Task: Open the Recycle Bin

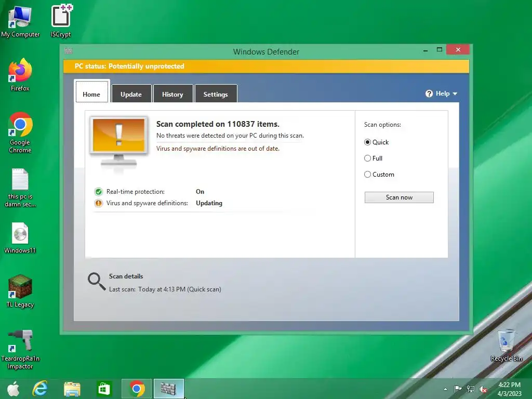Action: [x=506, y=345]
